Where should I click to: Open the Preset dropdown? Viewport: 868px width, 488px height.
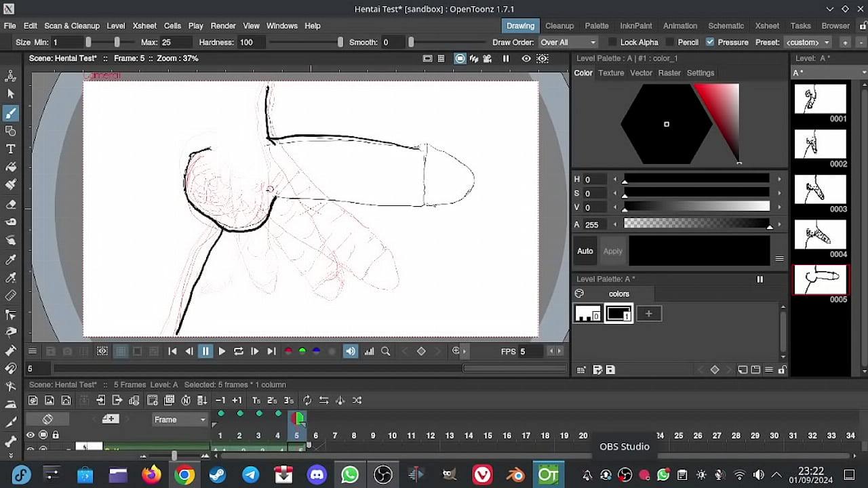tap(808, 42)
